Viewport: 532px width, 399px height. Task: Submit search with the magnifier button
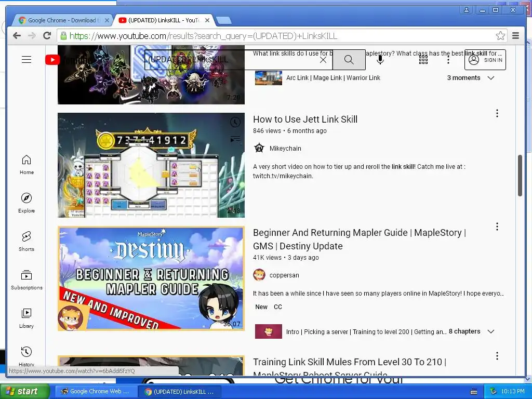coord(349,60)
